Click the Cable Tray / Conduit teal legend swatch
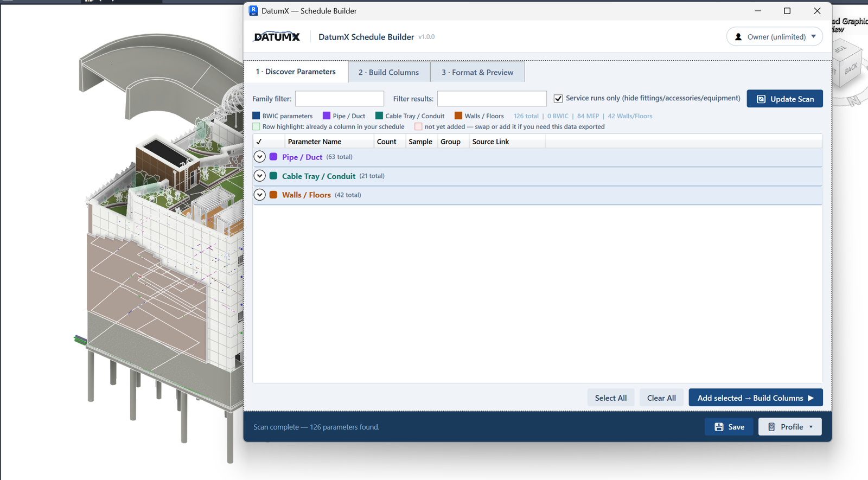868x480 pixels. 379,116
